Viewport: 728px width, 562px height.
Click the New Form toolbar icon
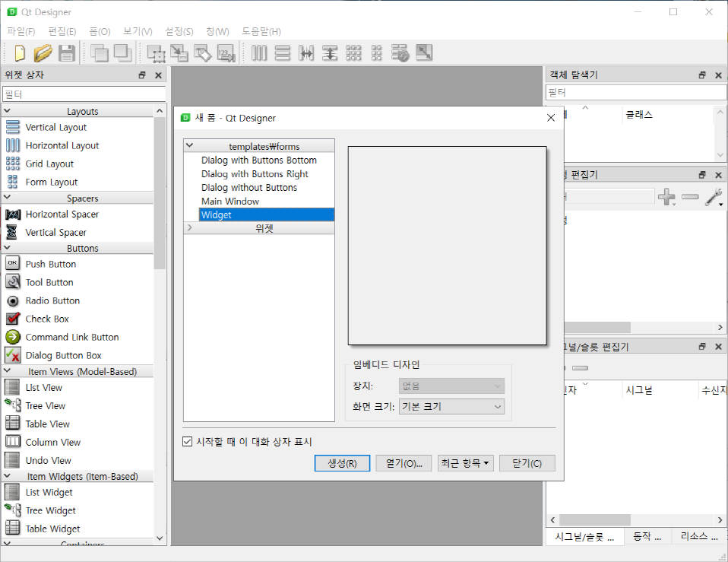20,53
